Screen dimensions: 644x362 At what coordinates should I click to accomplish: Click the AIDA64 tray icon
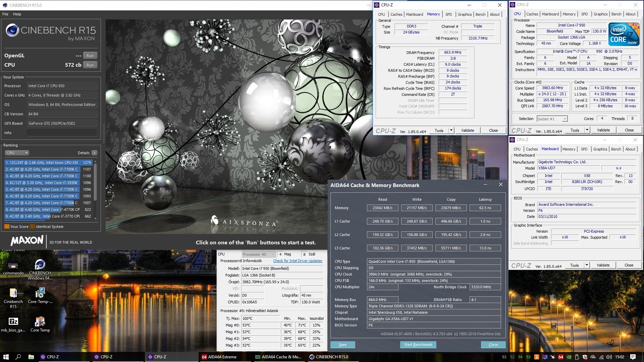561,357
